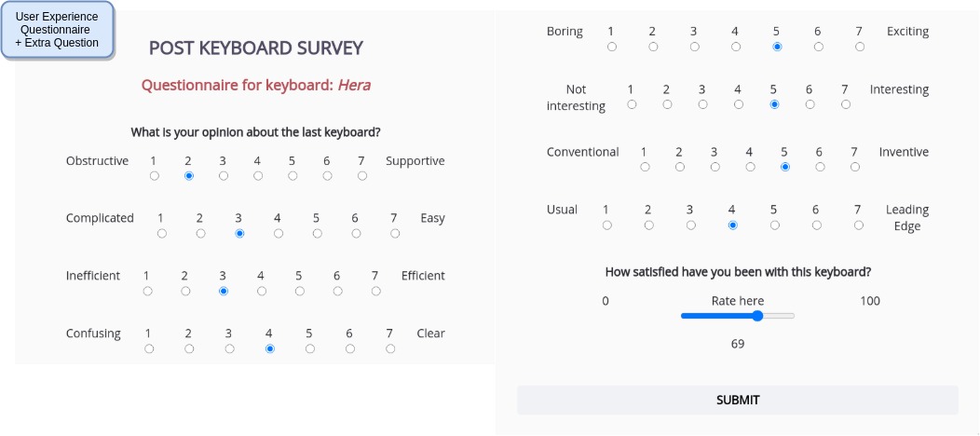
Task: Select rating 1 for Obstructive/Supportive
Action: (155, 175)
